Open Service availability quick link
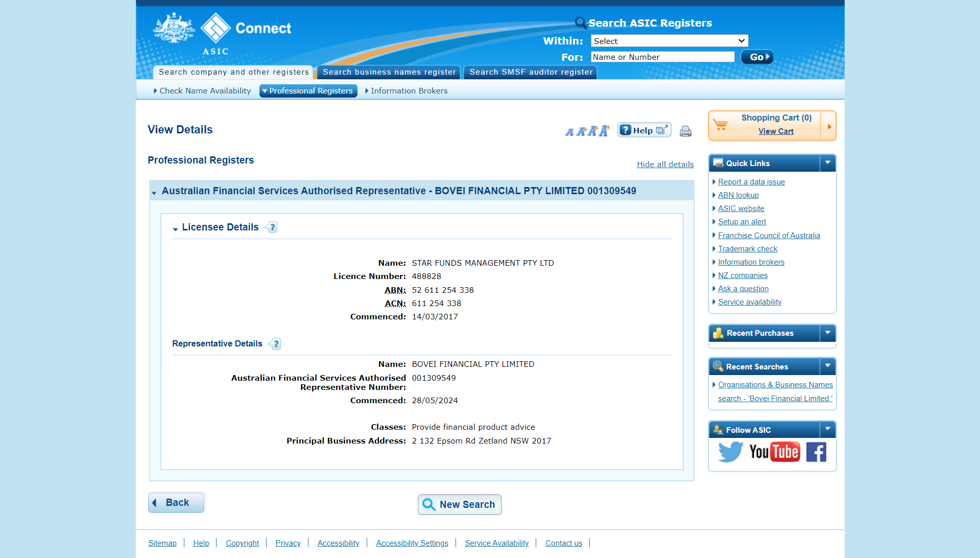 pyautogui.click(x=750, y=302)
